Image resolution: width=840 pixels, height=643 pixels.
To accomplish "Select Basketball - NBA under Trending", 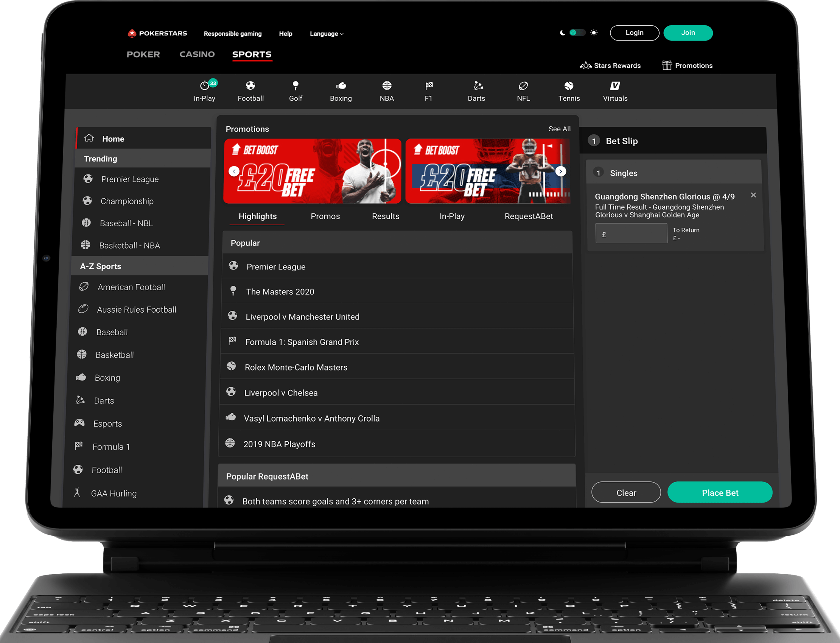I will [x=140, y=245].
